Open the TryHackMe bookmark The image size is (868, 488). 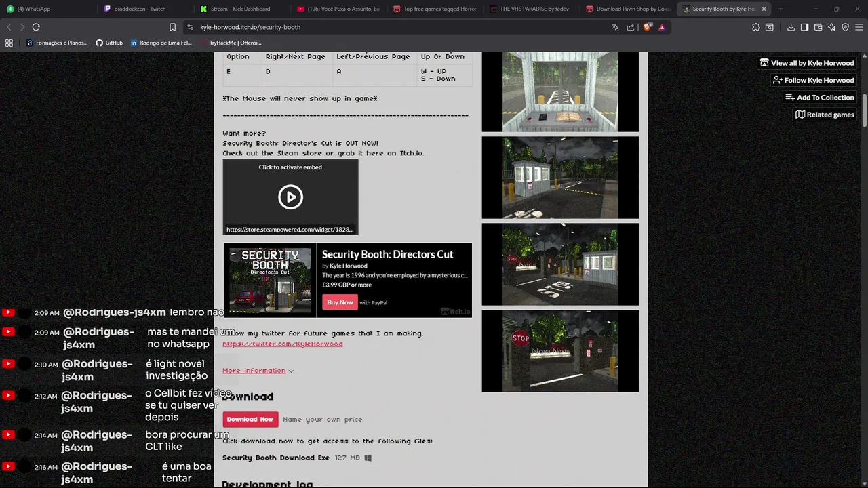click(x=231, y=43)
